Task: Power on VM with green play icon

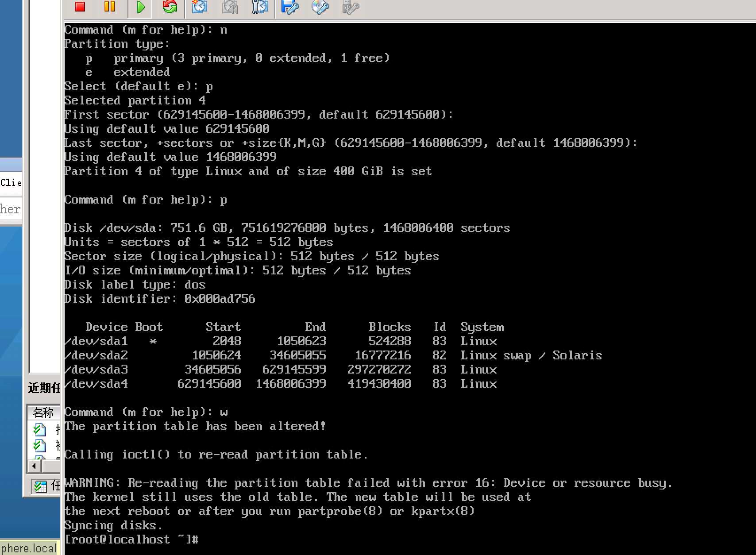Action: click(141, 7)
